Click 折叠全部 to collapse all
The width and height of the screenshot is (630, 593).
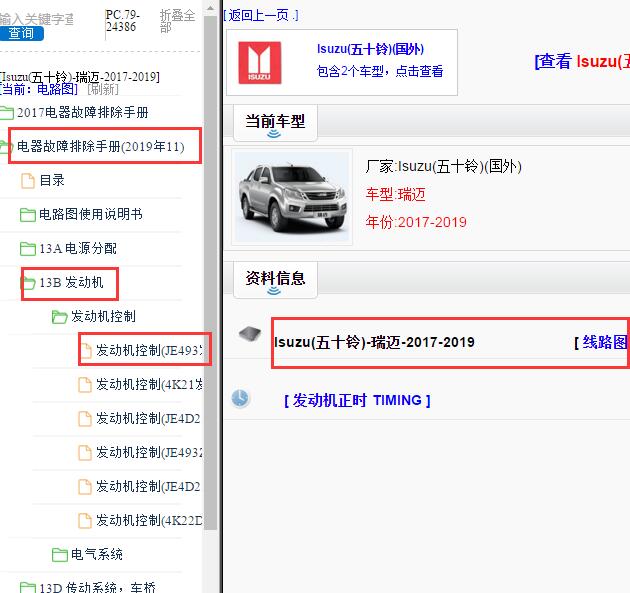pos(177,21)
